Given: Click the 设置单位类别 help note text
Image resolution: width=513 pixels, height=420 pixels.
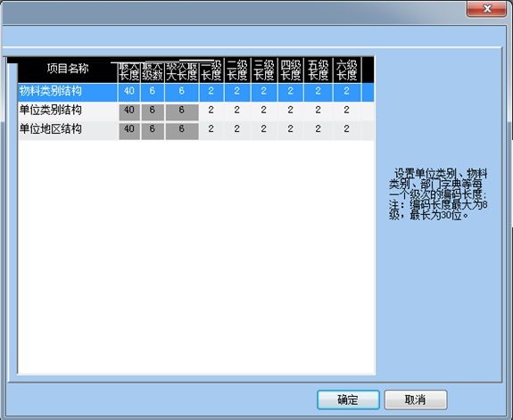Looking at the screenshot, I should pos(438,194).
